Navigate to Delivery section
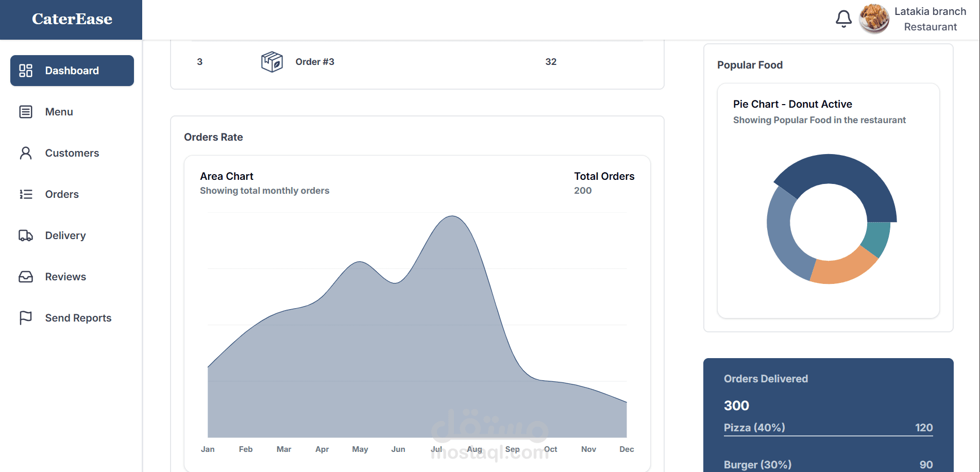The width and height of the screenshot is (980, 472). [65, 235]
